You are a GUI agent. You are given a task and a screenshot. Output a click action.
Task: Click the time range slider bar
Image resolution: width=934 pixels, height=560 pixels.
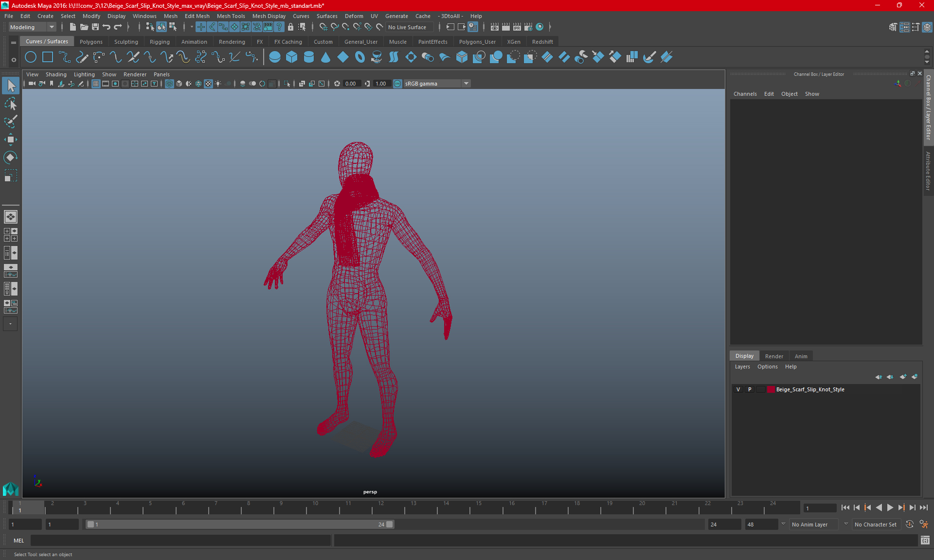pyautogui.click(x=240, y=525)
